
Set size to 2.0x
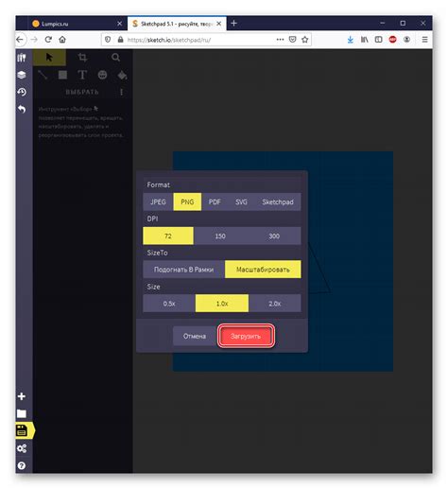[x=275, y=304]
